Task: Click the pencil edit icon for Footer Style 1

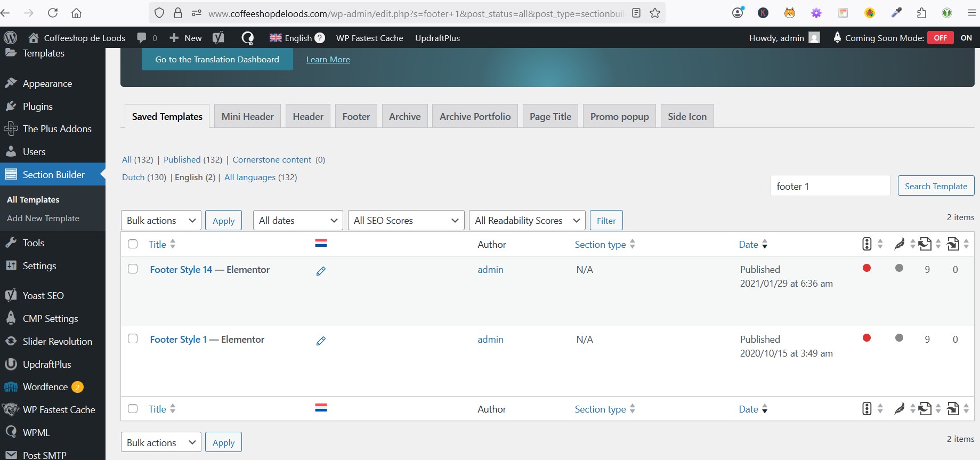Action: coord(321,341)
